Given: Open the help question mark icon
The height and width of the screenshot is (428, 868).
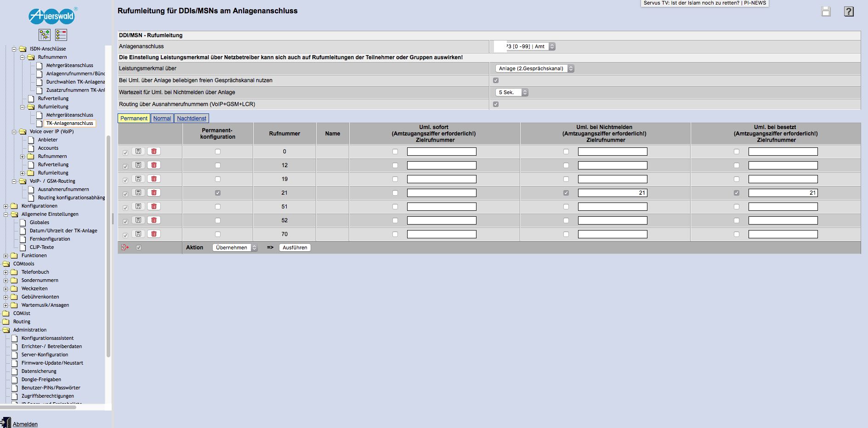Looking at the screenshot, I should (849, 11).
